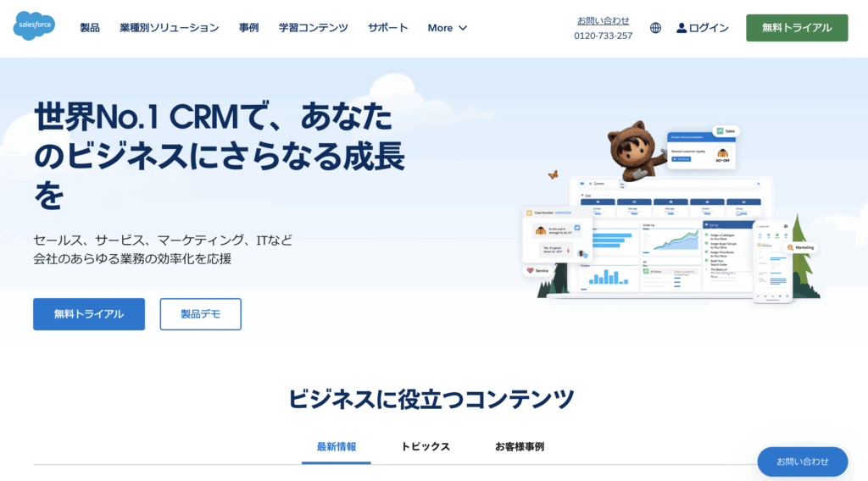Image resolution: width=868 pixels, height=481 pixels.
Task: Open the 製品 navigation menu
Action: 90,28
